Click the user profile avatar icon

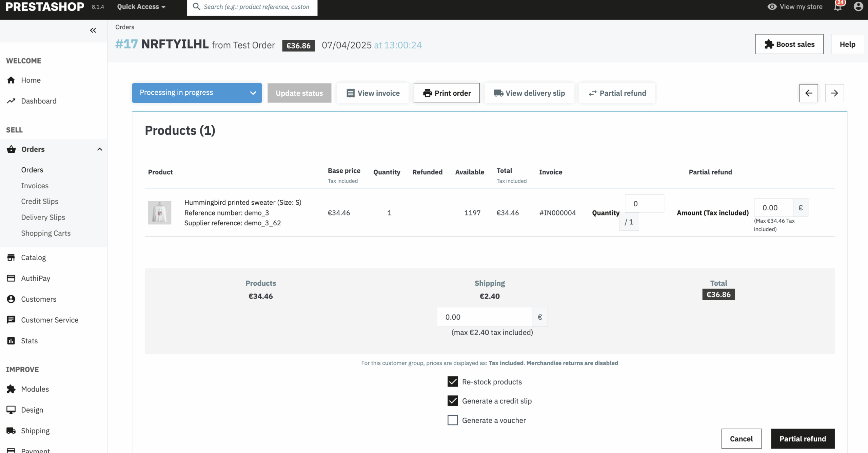858,6
